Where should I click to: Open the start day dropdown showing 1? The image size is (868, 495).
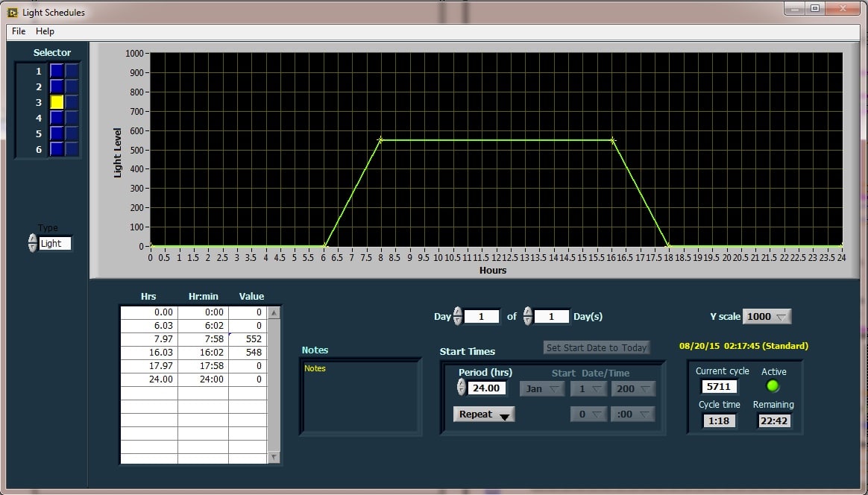coord(589,388)
